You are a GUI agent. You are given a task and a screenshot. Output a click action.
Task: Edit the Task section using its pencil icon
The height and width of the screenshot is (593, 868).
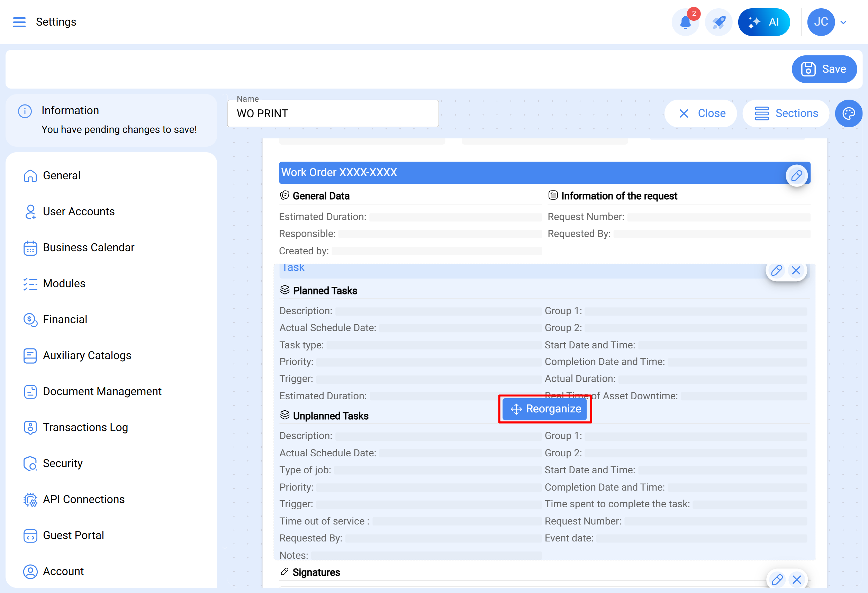point(777,270)
